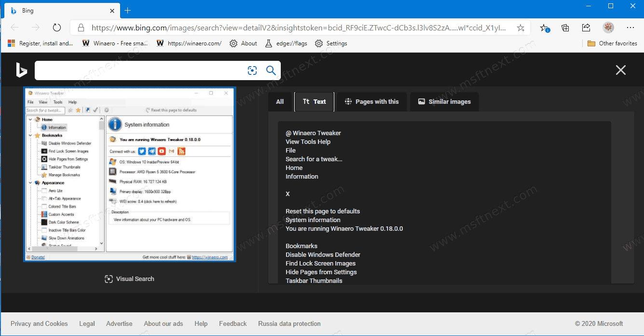Open the Edge Settings and more menu
Viewport: 644px width, 336px height.
(630, 28)
